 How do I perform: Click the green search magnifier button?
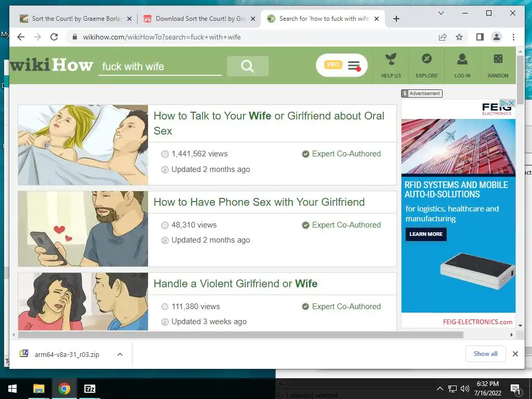tap(248, 66)
